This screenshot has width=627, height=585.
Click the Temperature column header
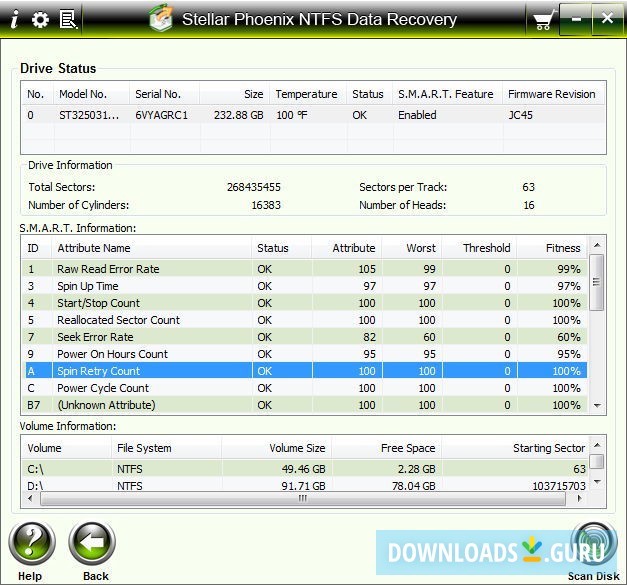point(308,94)
